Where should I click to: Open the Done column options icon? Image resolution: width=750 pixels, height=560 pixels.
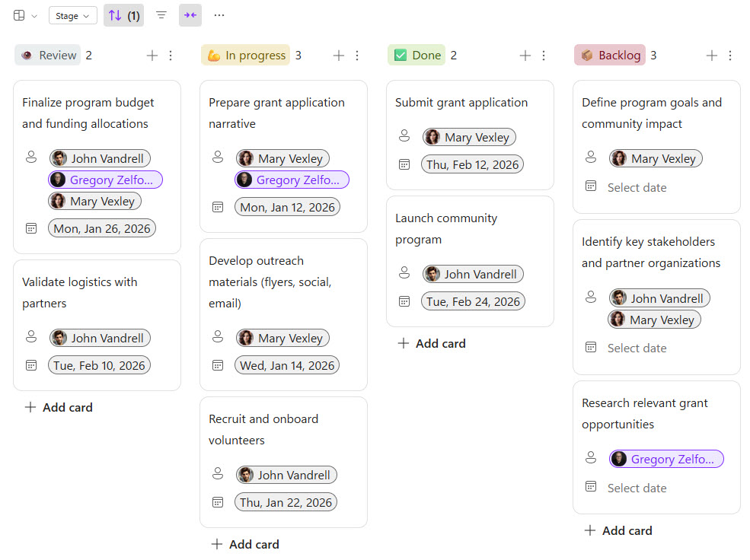coord(544,55)
